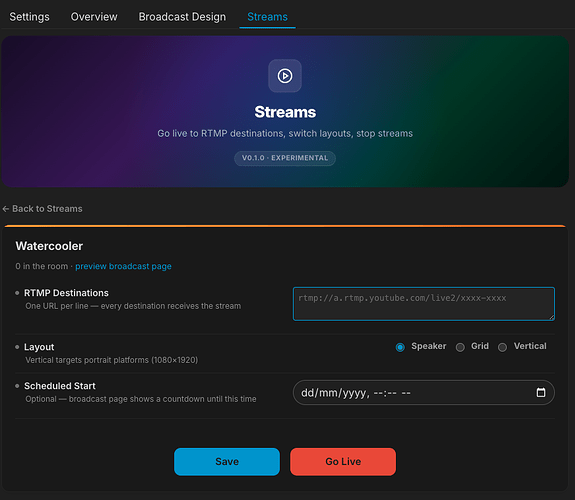
Task: Open the preview broadcast page link
Action: (x=123, y=266)
